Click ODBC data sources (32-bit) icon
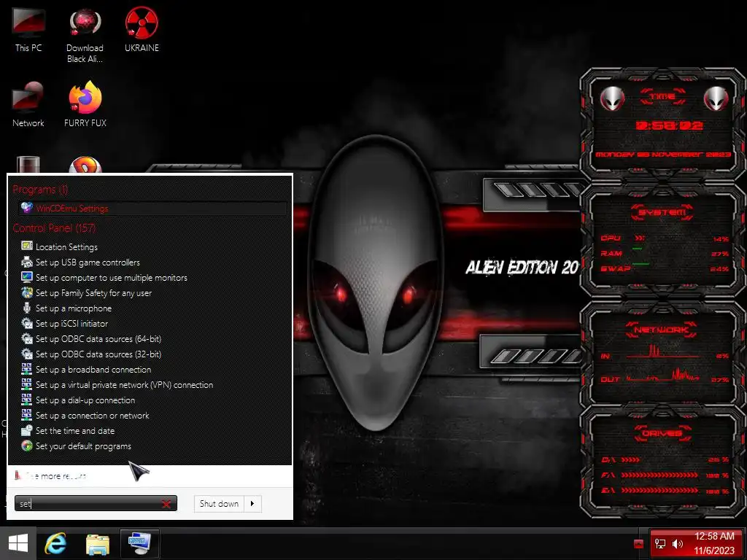Image resolution: width=747 pixels, height=560 pixels. point(27,354)
